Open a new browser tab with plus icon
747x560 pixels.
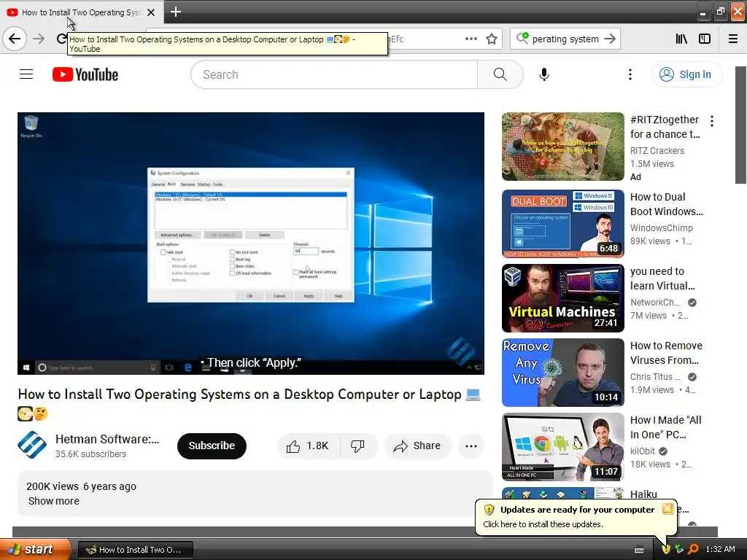[x=175, y=12]
